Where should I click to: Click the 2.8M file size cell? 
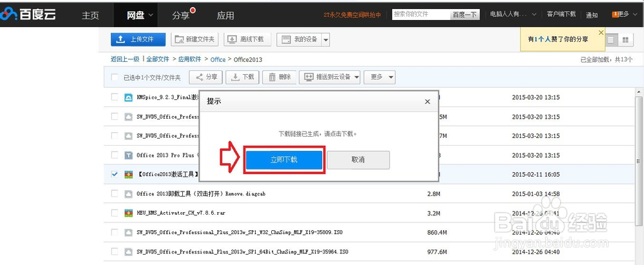point(433,194)
